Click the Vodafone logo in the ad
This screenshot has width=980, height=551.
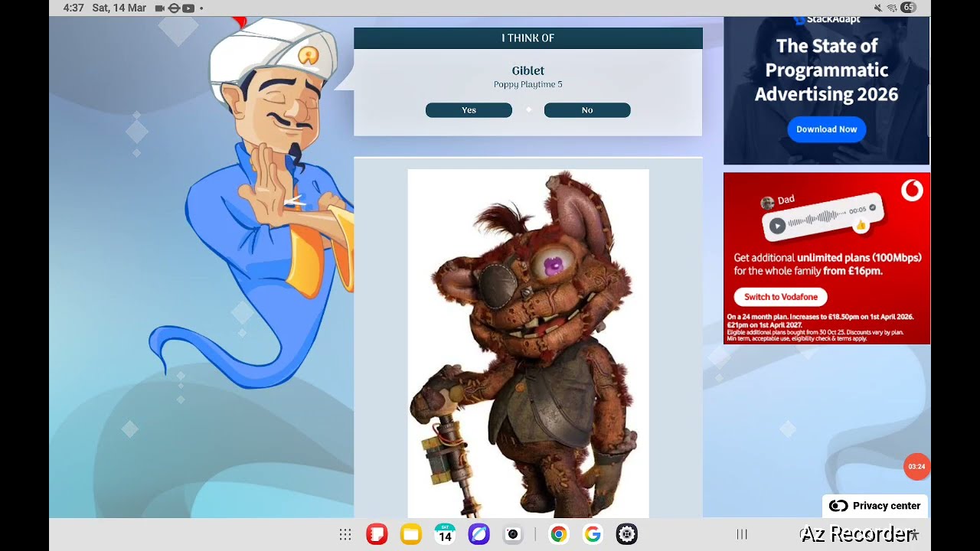coord(912,190)
